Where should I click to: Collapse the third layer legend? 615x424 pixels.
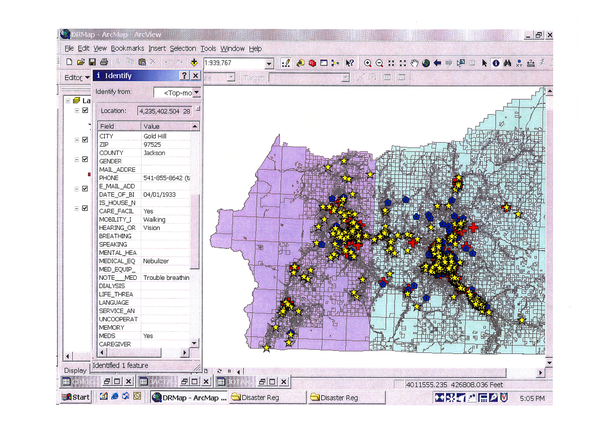tap(77, 160)
